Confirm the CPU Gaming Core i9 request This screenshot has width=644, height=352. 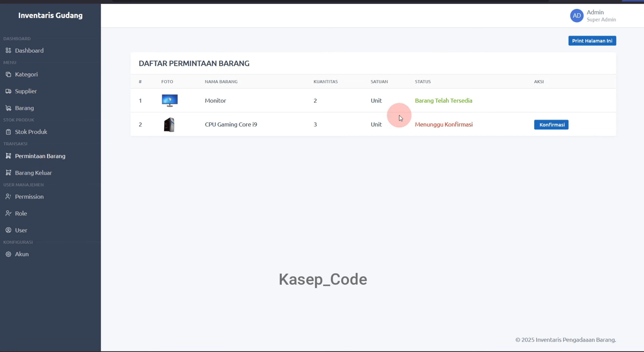pyautogui.click(x=551, y=125)
